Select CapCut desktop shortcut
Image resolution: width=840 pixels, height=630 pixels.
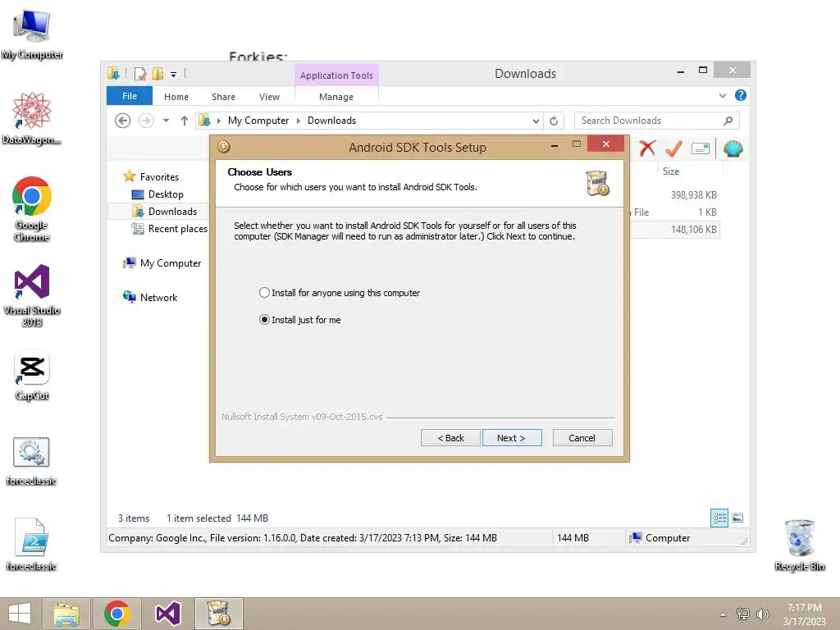click(x=32, y=376)
